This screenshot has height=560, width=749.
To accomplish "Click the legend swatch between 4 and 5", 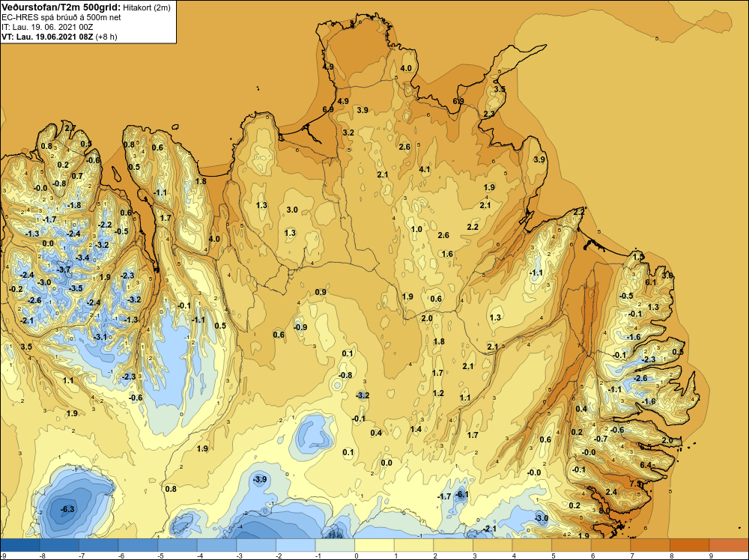I will pyautogui.click(x=532, y=545).
